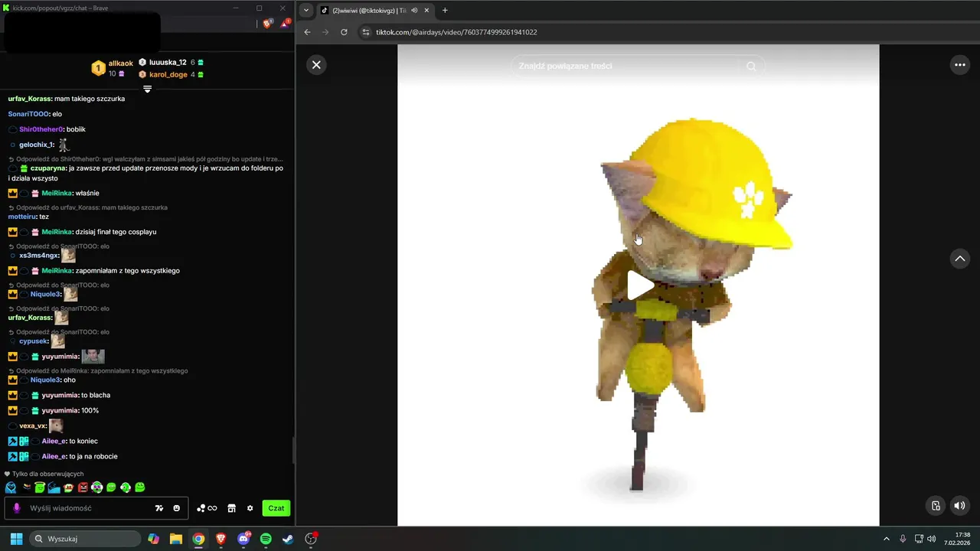The image size is (980, 551).
Task: Open leaderboard user luuuska_12
Action: [x=168, y=62]
